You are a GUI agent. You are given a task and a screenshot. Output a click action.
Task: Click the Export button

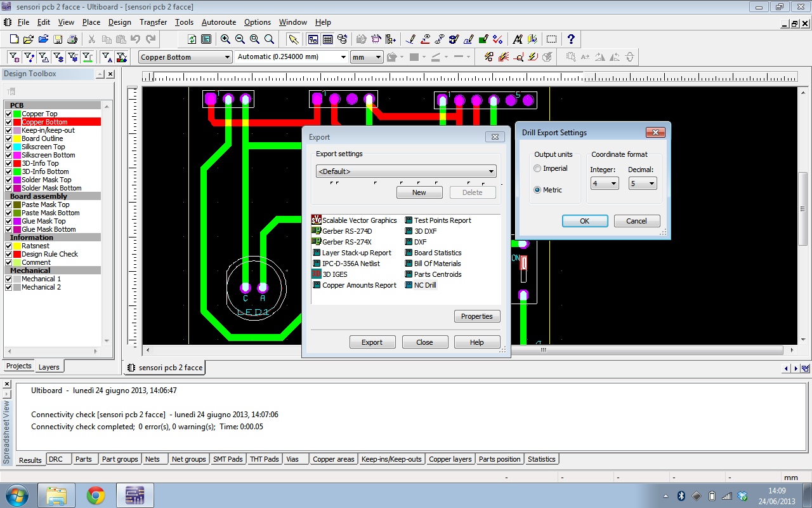[x=372, y=342]
